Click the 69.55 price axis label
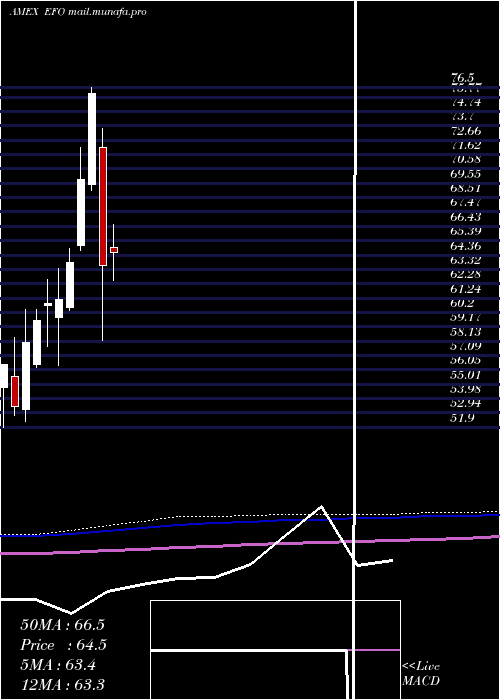This screenshot has height=700, width=500. coord(466,174)
